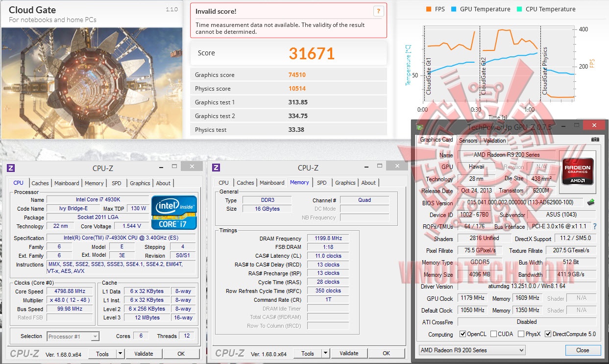Click the Physics test value 33.38
609x364 pixels.
(296, 130)
